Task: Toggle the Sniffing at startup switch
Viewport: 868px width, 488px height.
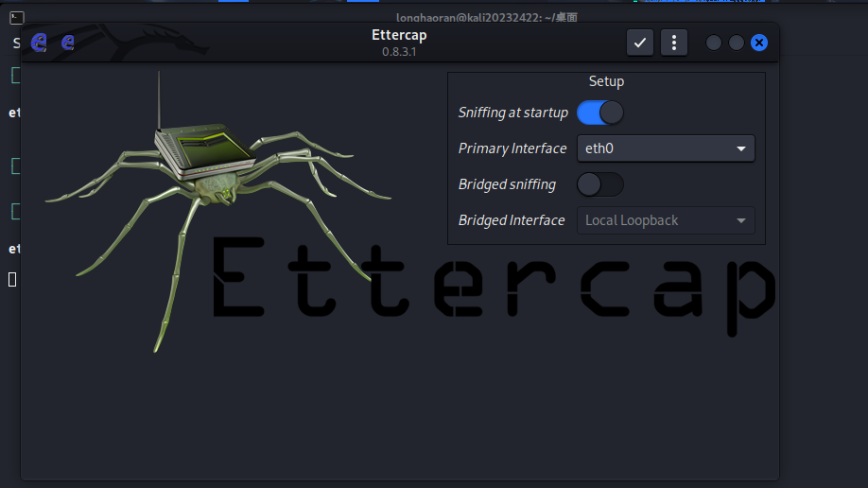Action: (600, 113)
